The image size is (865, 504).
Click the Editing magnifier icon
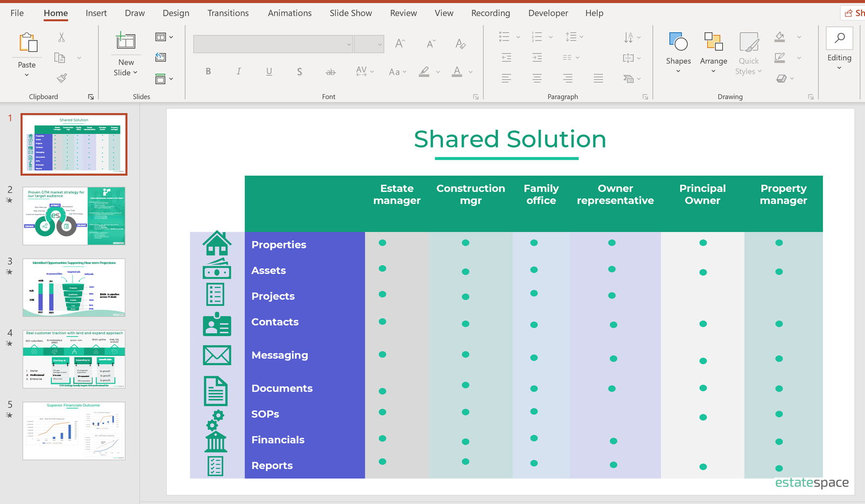(840, 38)
